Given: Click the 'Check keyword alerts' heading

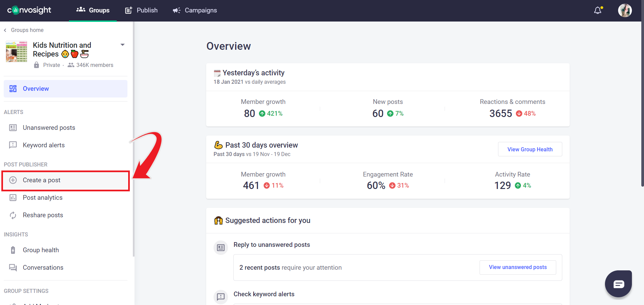Looking at the screenshot, I should [x=264, y=294].
